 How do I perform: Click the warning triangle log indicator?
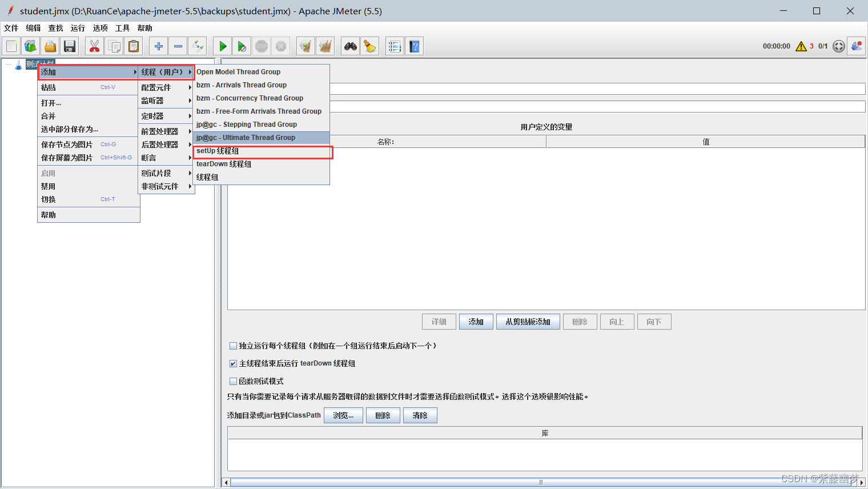tap(801, 46)
